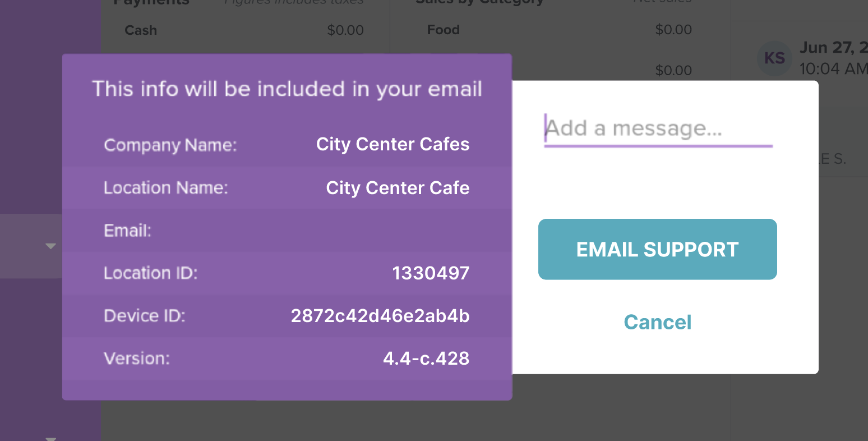868x441 pixels.
Task: Select the Location ID number 1330497
Action: pos(431,273)
